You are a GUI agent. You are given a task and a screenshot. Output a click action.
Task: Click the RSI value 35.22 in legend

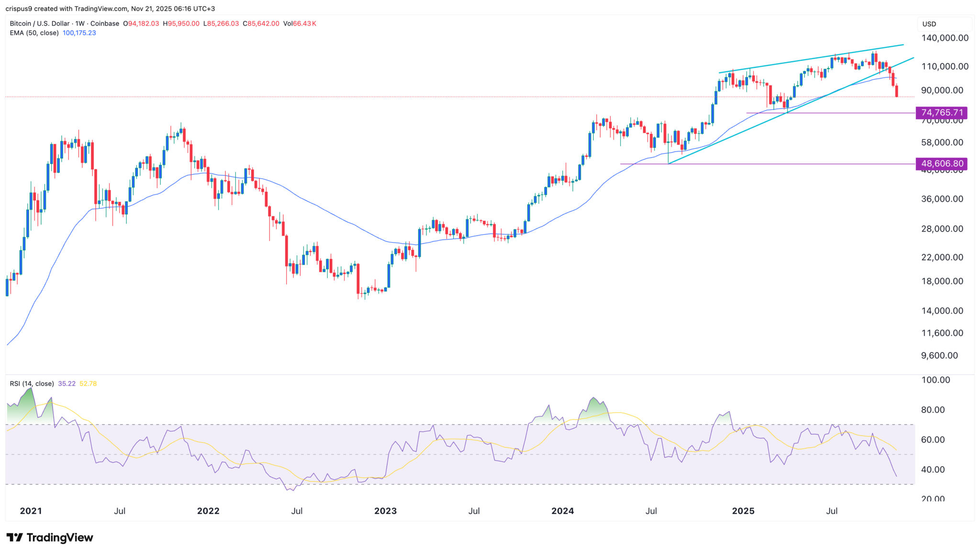[67, 384]
